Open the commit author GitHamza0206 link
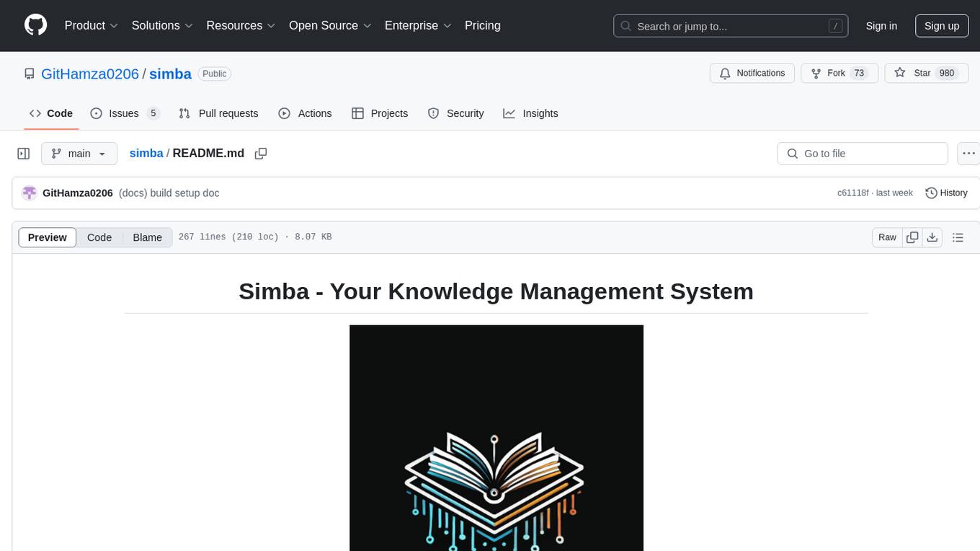This screenshot has width=980, height=551. (x=78, y=193)
